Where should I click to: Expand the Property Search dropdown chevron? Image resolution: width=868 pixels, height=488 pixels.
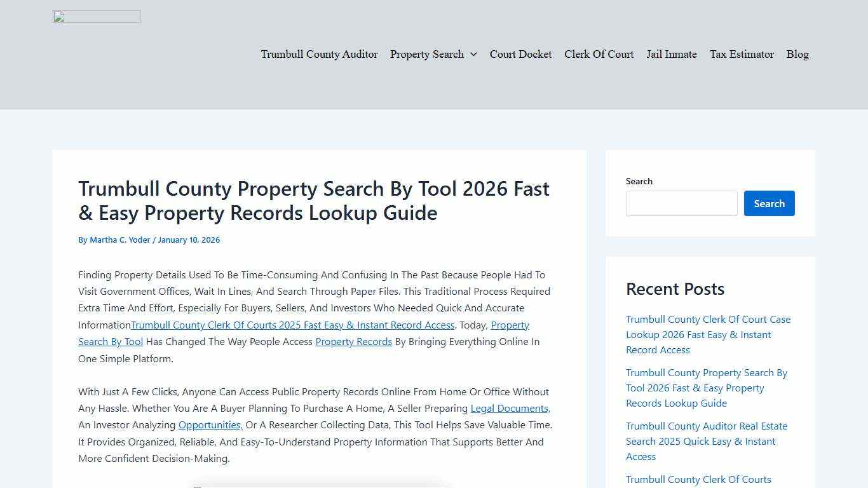473,55
